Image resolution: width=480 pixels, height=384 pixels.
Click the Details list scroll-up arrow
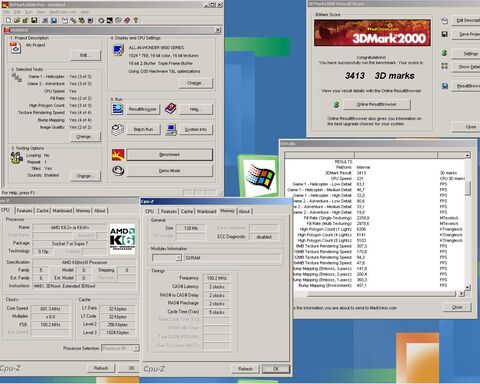pyautogui.click(x=468, y=155)
